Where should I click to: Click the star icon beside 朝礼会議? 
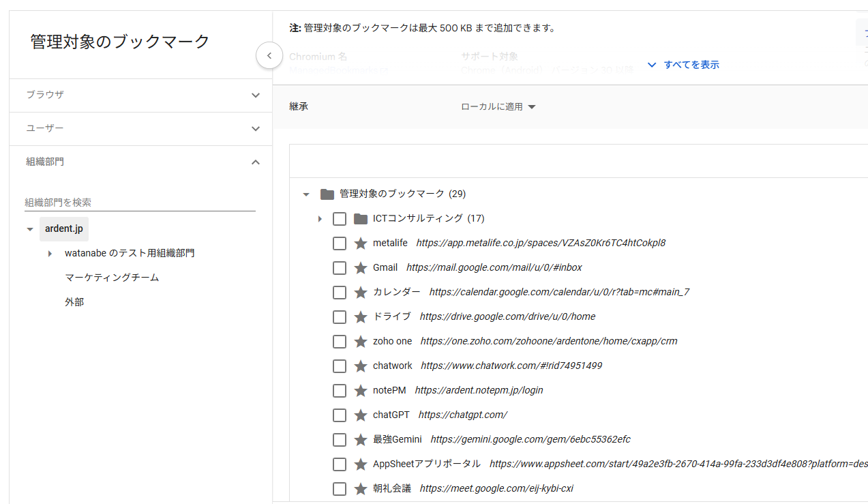click(360, 488)
